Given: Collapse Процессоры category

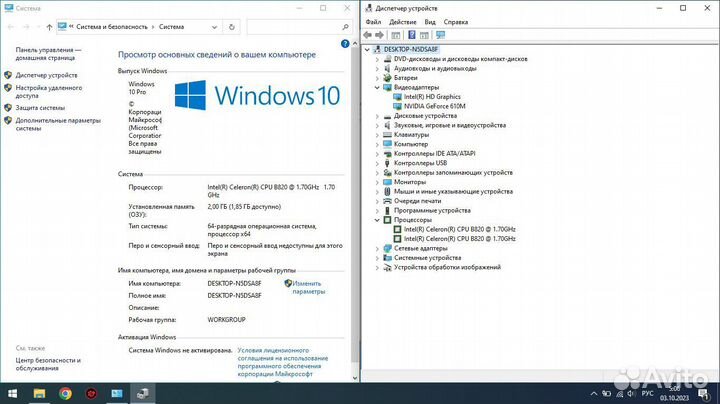Looking at the screenshot, I should 377,220.
